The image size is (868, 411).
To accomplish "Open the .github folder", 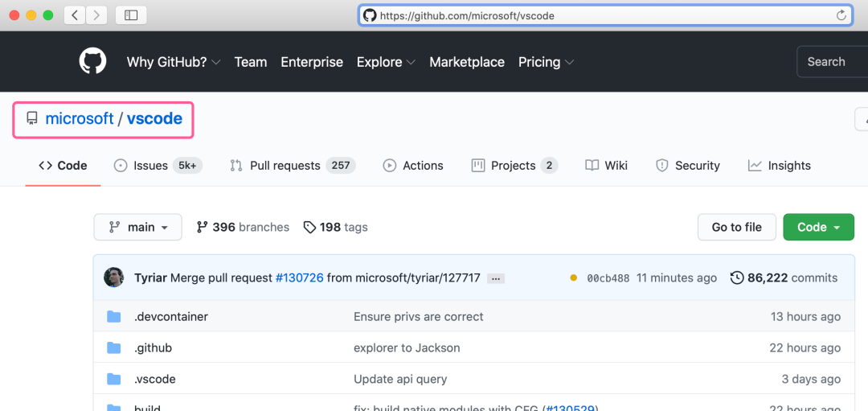I will pos(153,347).
